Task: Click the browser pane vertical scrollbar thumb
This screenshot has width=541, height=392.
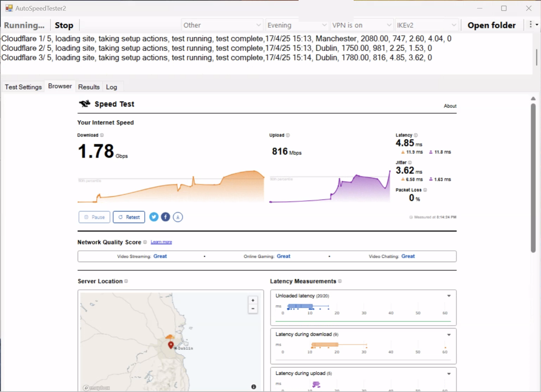Action: (533, 178)
